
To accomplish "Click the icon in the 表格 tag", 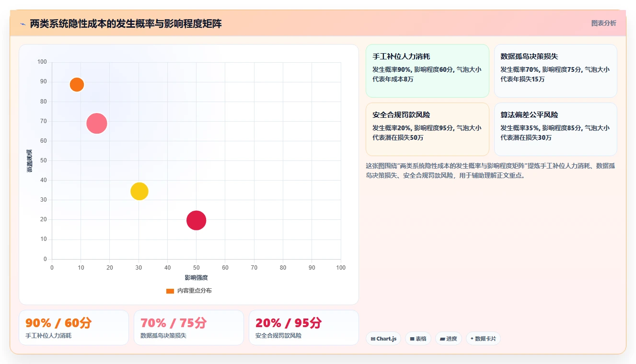I will (412, 339).
